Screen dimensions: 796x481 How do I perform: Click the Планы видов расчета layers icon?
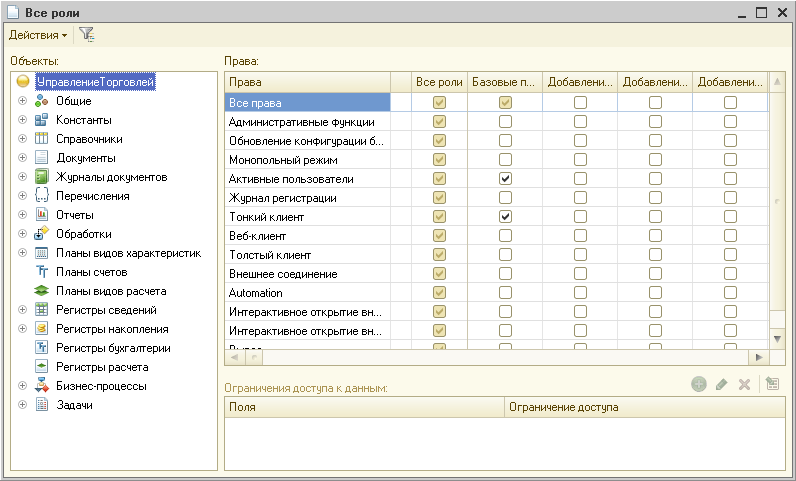pos(42,291)
